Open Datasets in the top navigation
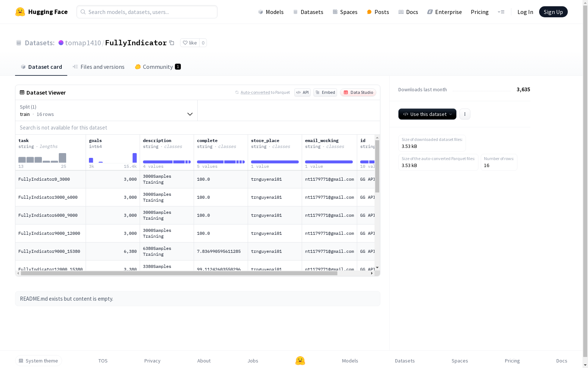Screen dimensions: 588x368 click(308, 12)
